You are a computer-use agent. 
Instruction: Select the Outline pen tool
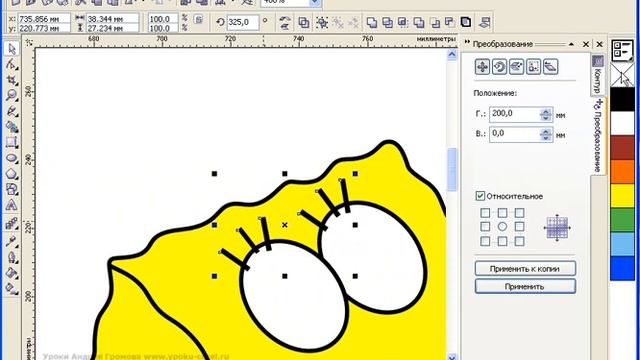coord(11,257)
